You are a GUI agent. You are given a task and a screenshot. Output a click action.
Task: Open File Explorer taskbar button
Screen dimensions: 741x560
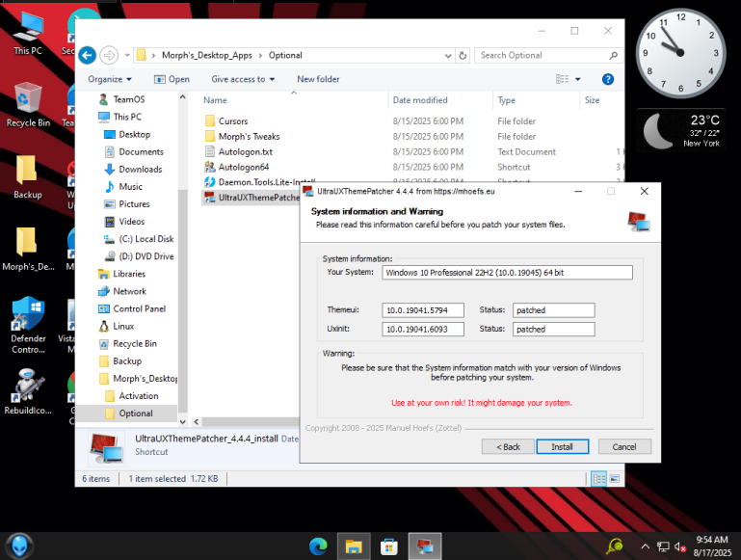[354, 547]
